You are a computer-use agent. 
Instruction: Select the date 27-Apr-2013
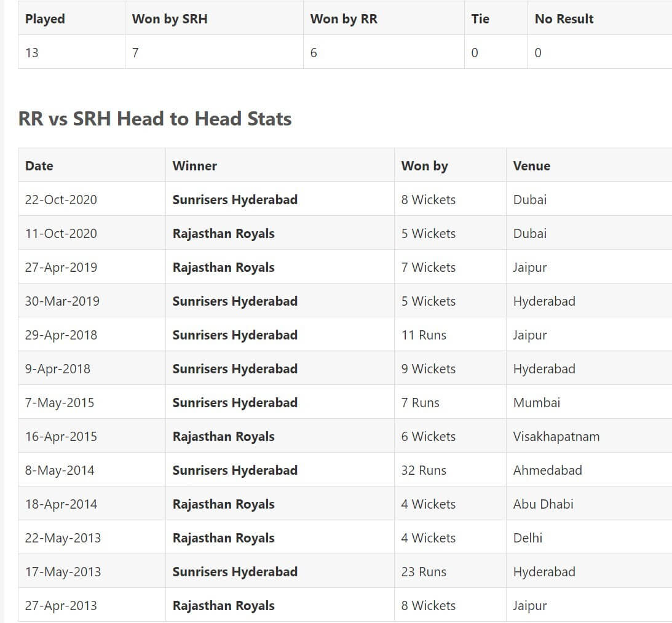(61, 606)
